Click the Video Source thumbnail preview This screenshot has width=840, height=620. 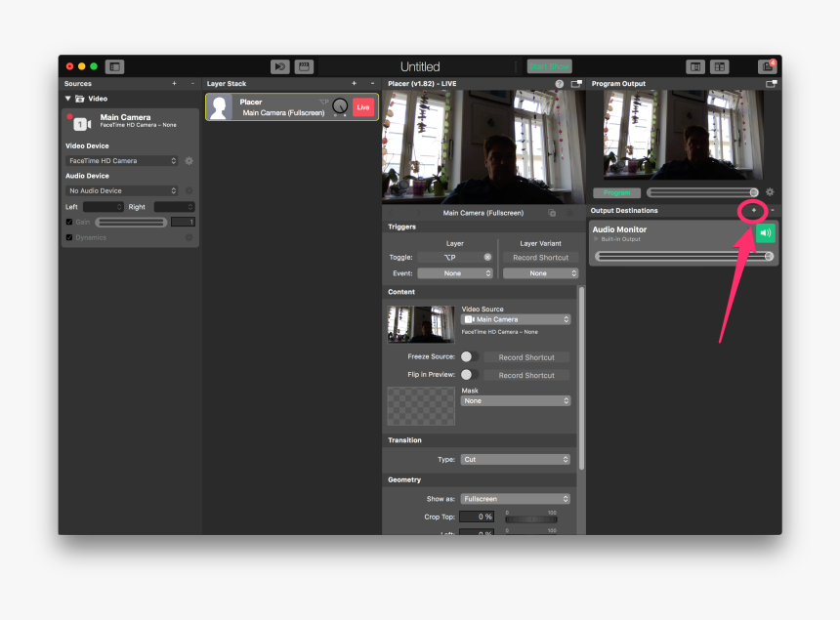pos(421,324)
